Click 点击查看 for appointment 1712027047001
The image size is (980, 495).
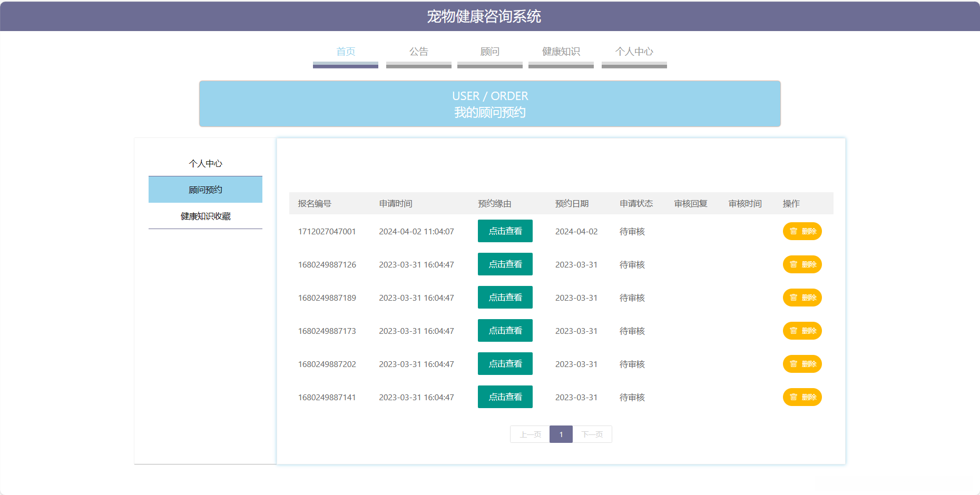coord(505,231)
